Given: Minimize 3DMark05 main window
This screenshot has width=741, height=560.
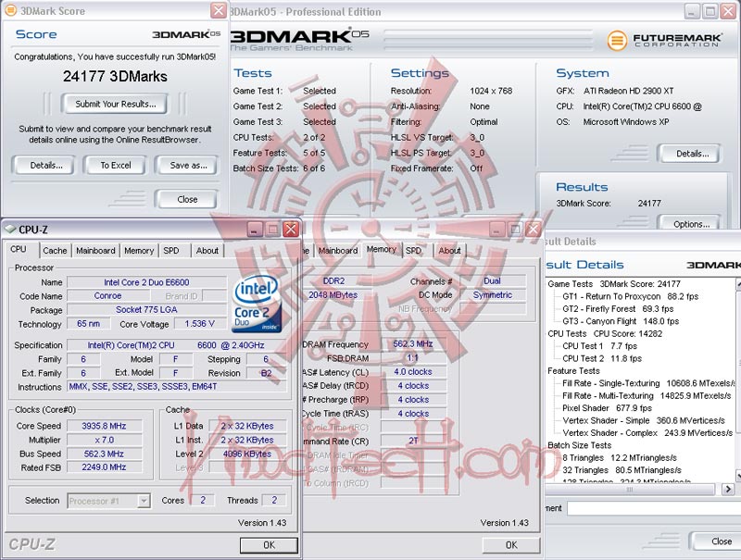Looking at the screenshot, I should [692, 11].
